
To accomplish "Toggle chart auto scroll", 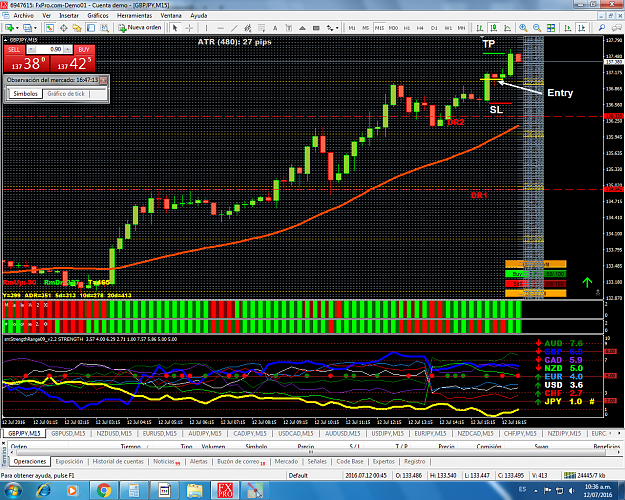I will [x=568, y=28].
